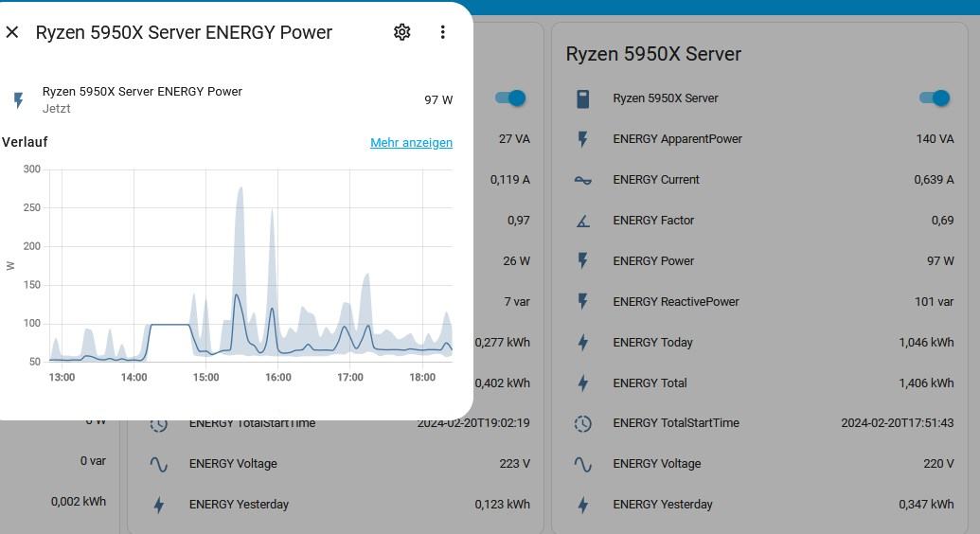Screen dimensions: 980x534
Task: Click ENERGY Total lightning icon in Ryzen card
Action: 582,383
